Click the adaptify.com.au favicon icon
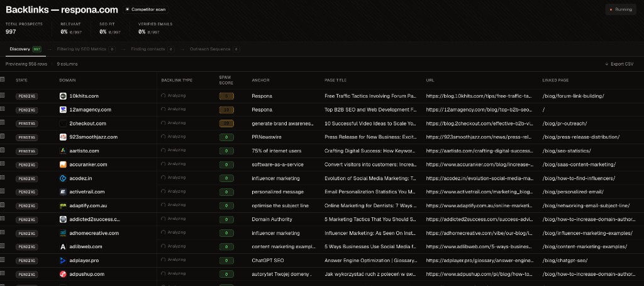644x286 pixels. [63, 205]
